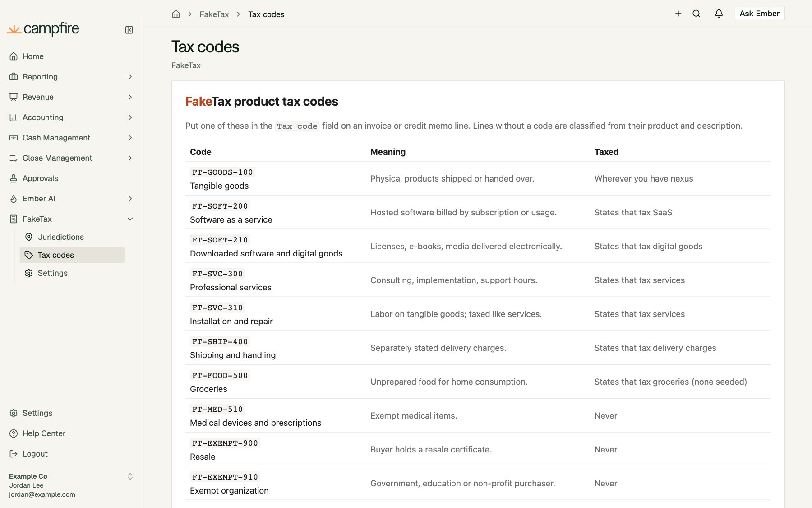Expand the Close Management chevron
The width and height of the screenshot is (812, 508).
pos(130,158)
